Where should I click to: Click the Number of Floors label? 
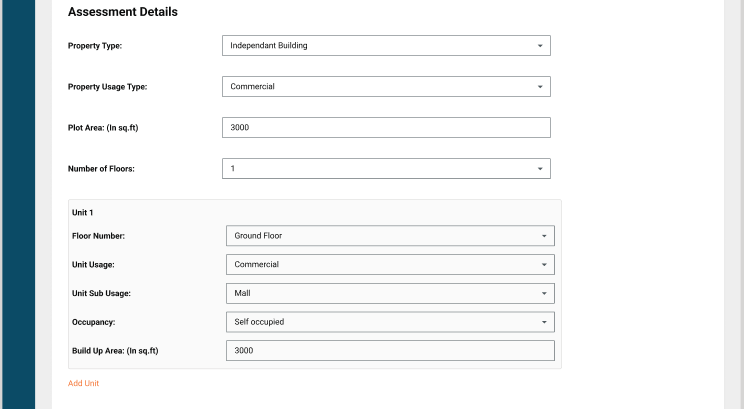tap(101, 169)
